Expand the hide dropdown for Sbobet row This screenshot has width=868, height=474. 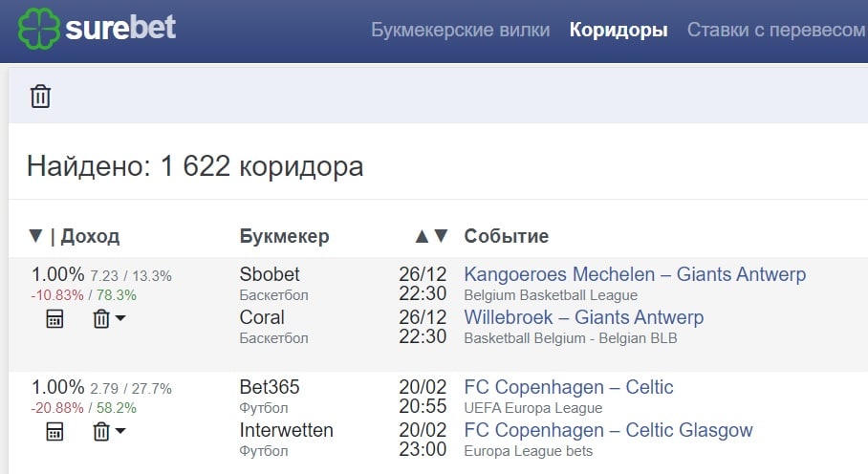pyautogui.click(x=120, y=318)
